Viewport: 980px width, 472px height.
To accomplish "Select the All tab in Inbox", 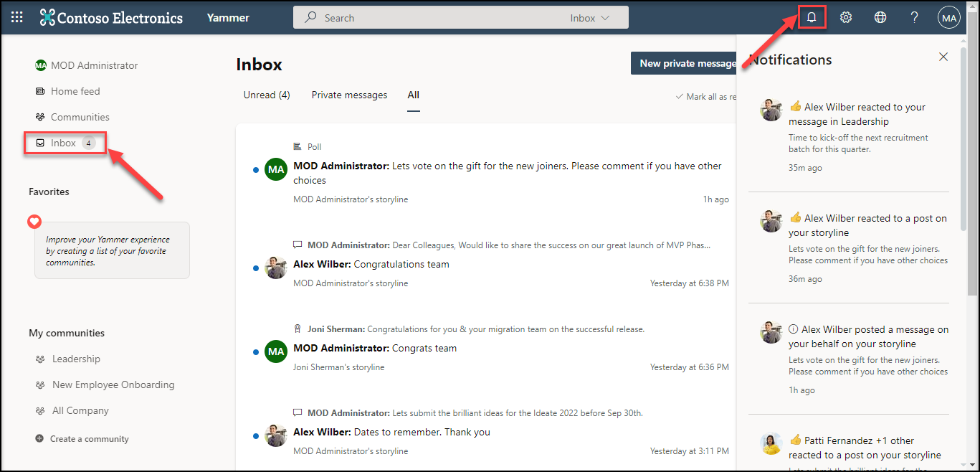I will [x=414, y=95].
